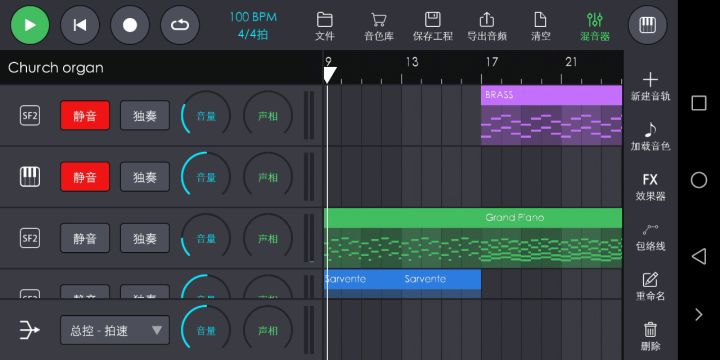The width and height of the screenshot is (720, 360).
Task: Open the 总控 - 拍速 dropdown
Action: 115,330
